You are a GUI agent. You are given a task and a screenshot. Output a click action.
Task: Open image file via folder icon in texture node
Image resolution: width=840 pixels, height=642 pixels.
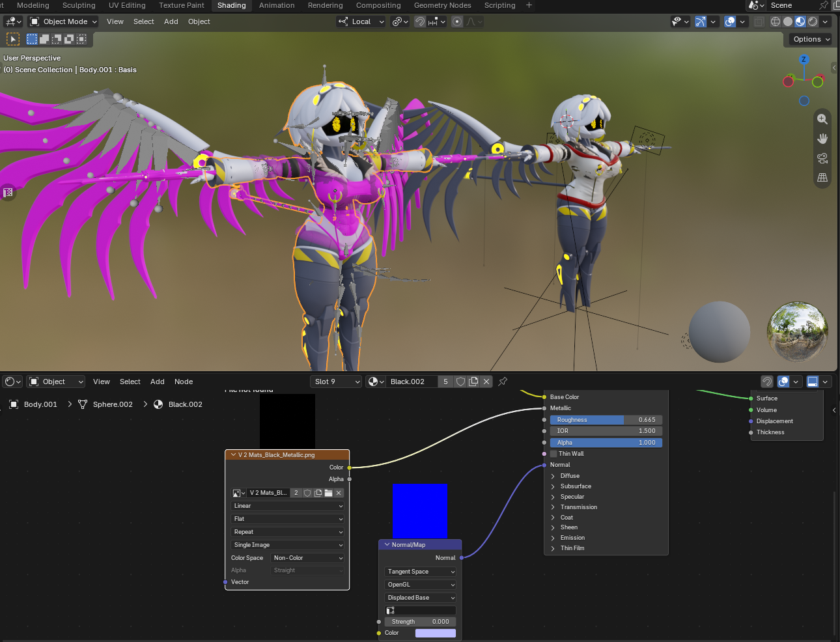pyautogui.click(x=328, y=493)
